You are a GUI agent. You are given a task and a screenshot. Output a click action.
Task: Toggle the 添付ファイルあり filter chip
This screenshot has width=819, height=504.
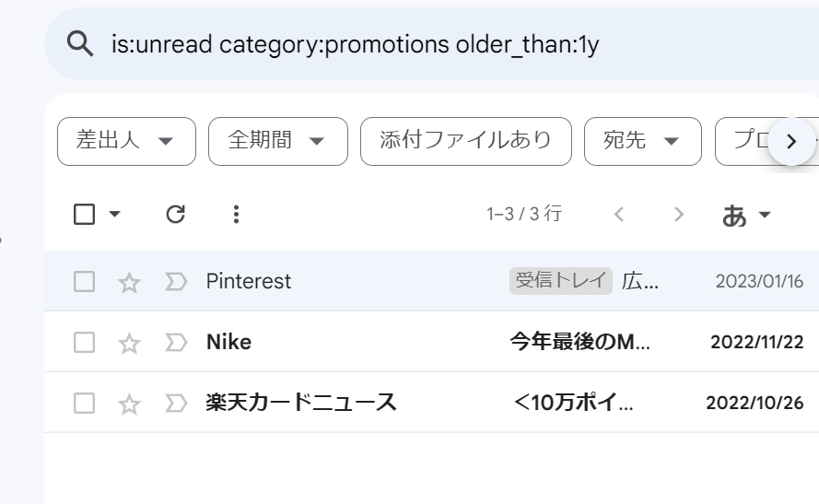click(x=466, y=141)
